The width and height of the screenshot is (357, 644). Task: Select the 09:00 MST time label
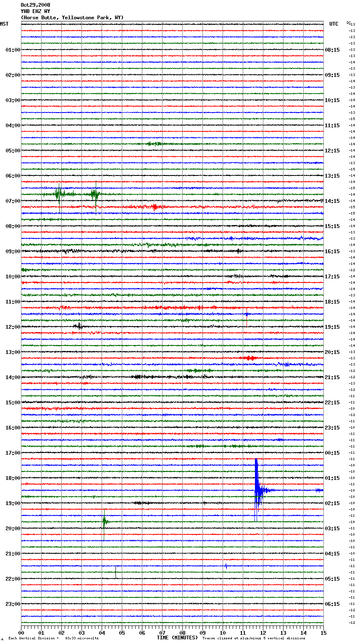point(13,251)
